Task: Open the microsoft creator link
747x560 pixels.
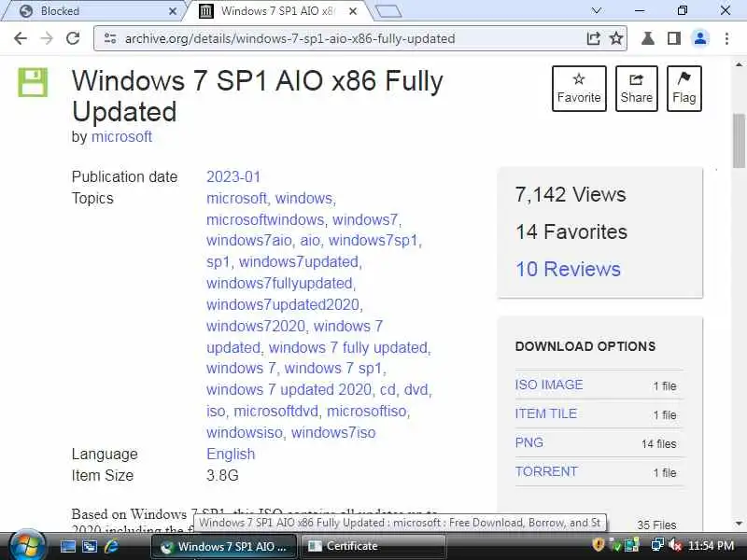Action: click(x=121, y=136)
